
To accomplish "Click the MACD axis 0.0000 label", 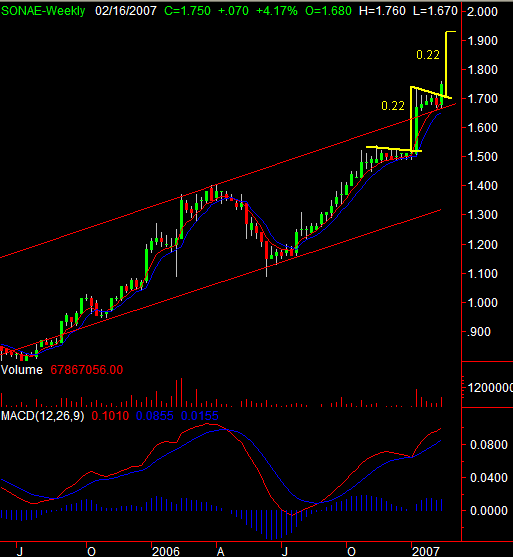I will (x=488, y=511).
